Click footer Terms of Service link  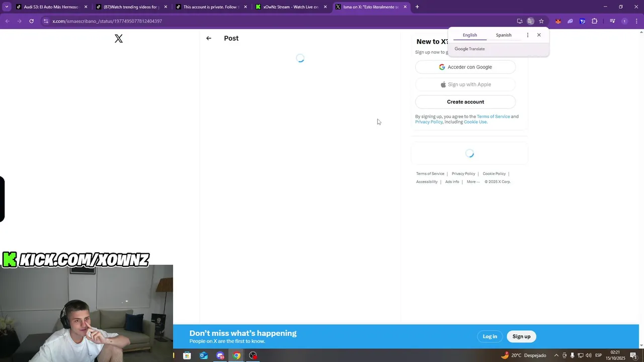430,174
